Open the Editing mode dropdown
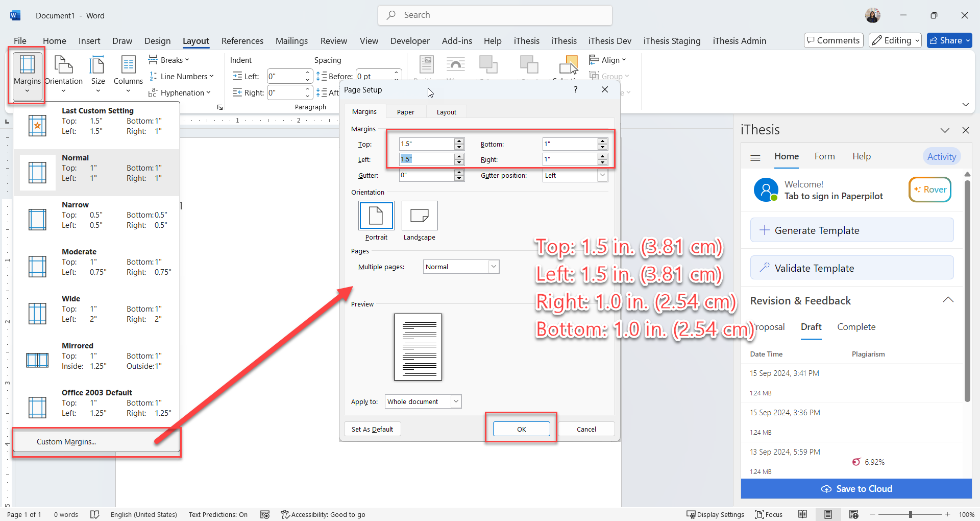This screenshot has height=521, width=980. [895, 40]
